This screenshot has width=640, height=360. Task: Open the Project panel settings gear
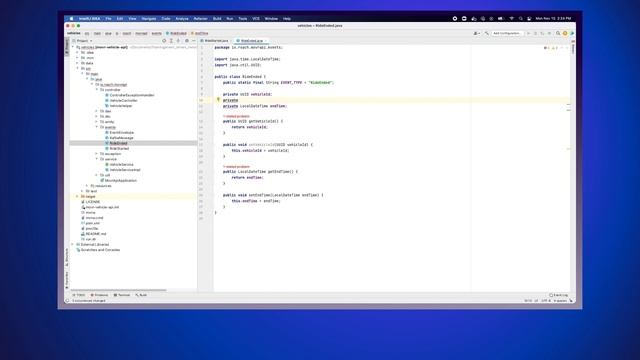tap(187, 41)
